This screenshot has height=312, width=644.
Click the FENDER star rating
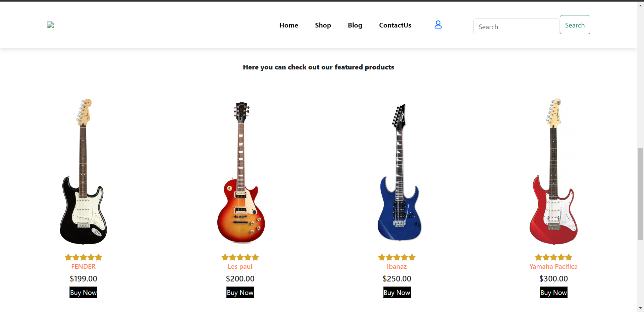point(83,257)
